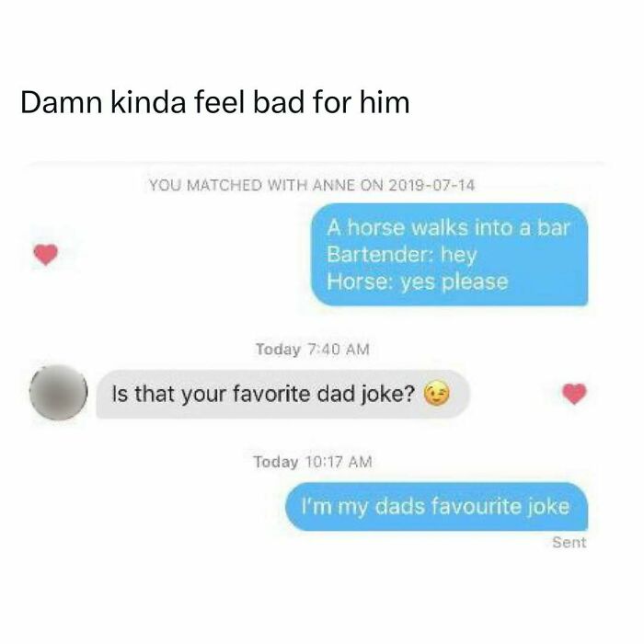
Task: Click the name 'ANNE' in the match header
Action: [334, 185]
